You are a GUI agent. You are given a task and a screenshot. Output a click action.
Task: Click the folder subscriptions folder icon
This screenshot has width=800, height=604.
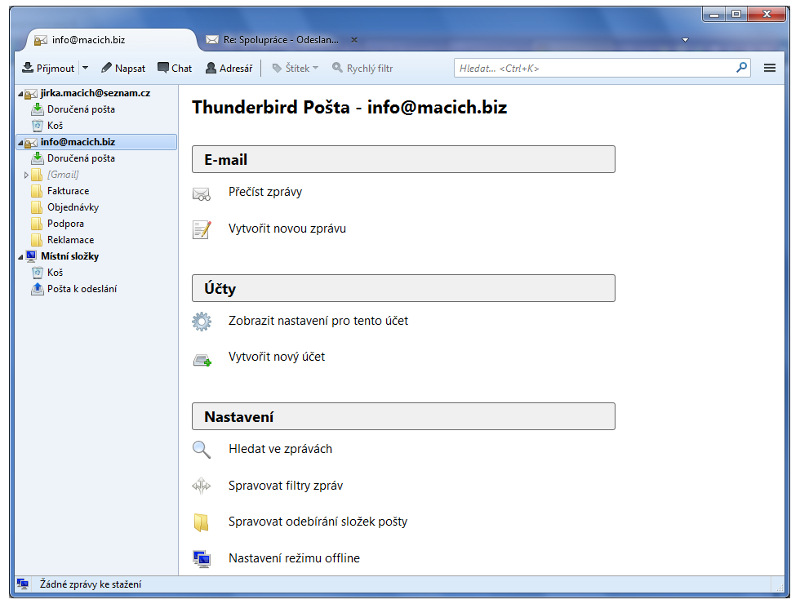coord(201,522)
